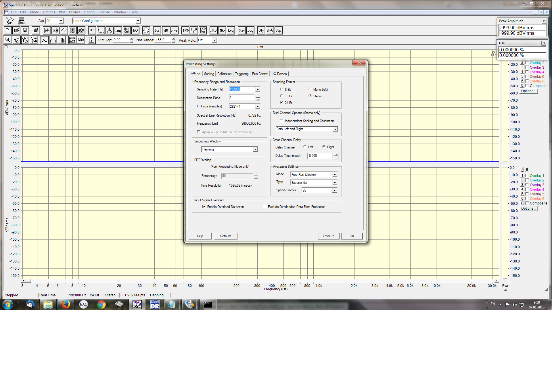Switch to the Calibration tab

tap(224, 74)
